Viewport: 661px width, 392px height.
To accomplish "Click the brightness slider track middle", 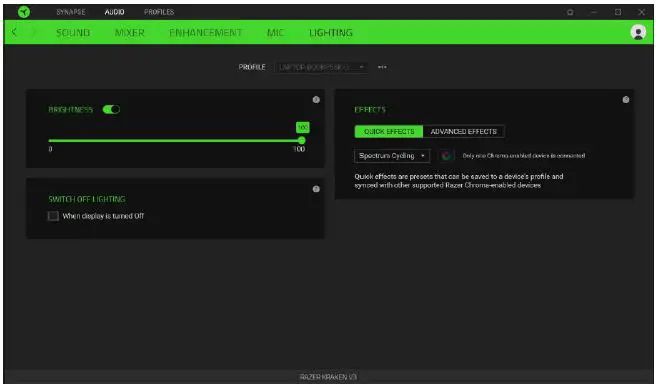I will [175, 141].
